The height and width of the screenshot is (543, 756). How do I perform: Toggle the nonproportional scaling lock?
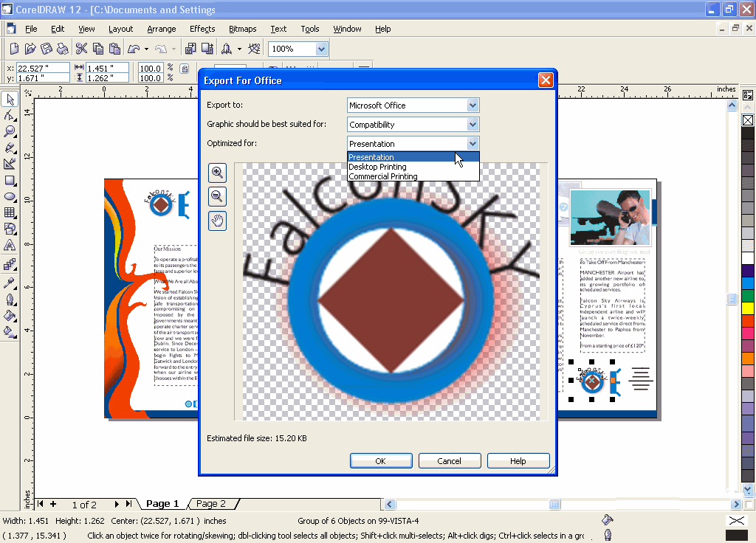point(185,69)
